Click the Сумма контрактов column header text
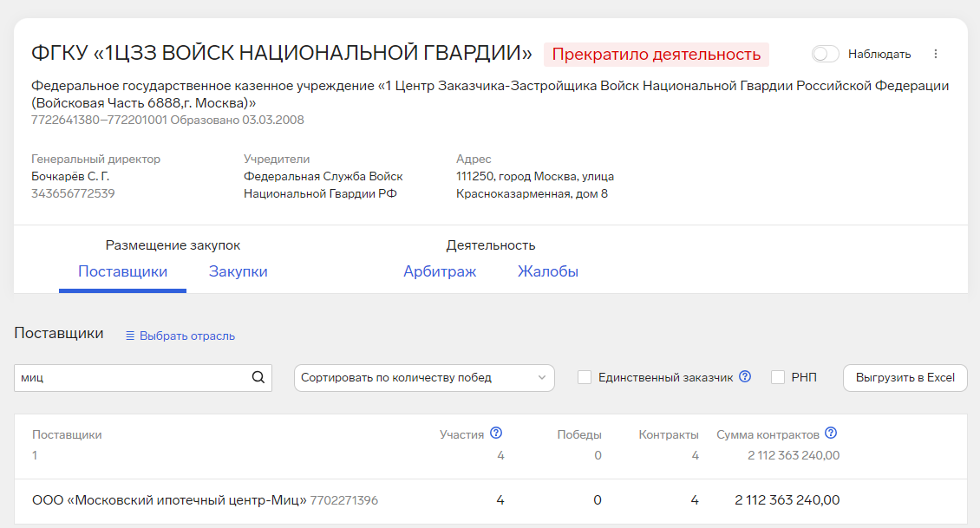Image resolution: width=980 pixels, height=528 pixels. 768,435
